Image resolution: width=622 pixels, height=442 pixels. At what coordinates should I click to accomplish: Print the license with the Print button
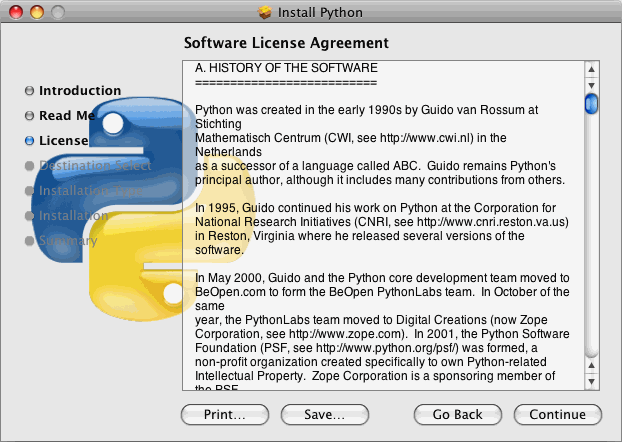(x=225, y=414)
